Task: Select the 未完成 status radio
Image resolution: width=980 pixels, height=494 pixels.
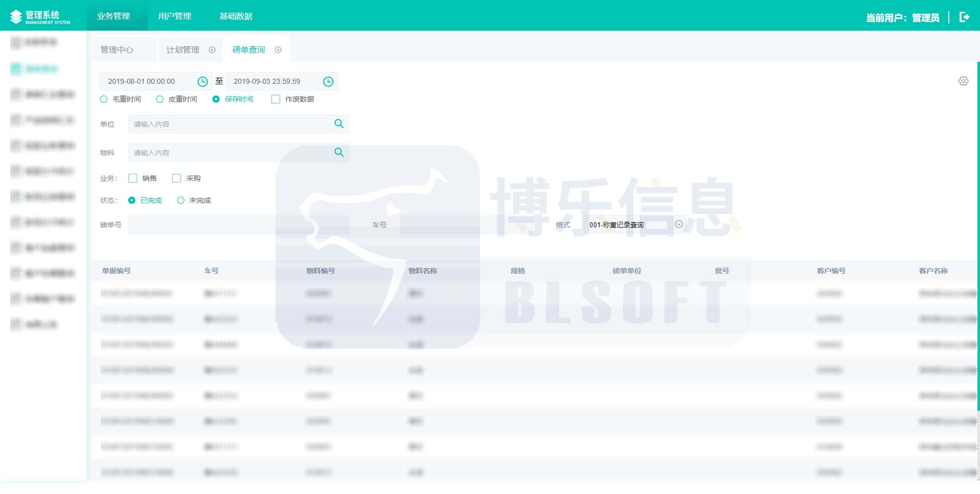Action: point(181,200)
